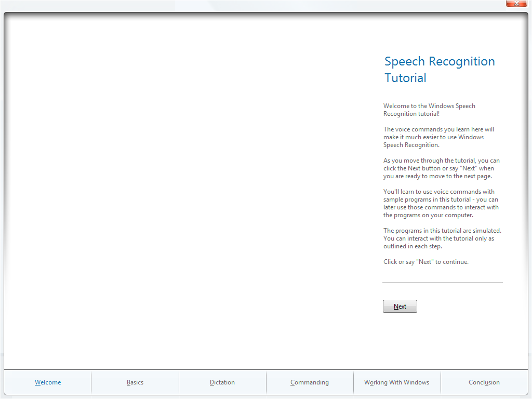Click the "Click or say Next to continue" line
The height and width of the screenshot is (399, 532).
pos(426,262)
